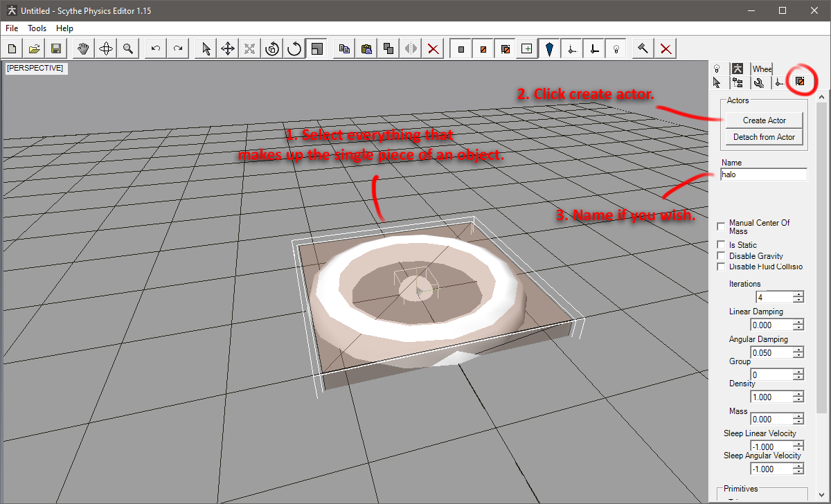Pick the plain circular rotate tool
Image resolution: width=831 pixels, height=504 pixels.
[x=294, y=48]
